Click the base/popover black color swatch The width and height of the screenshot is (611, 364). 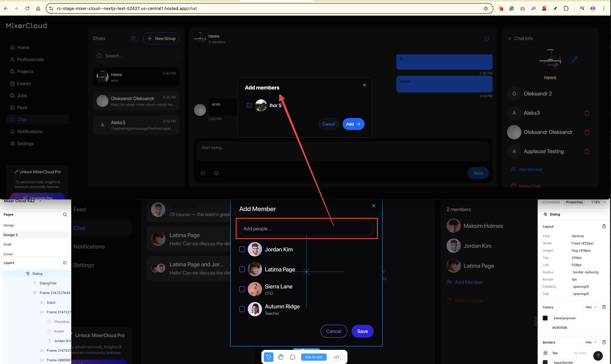[545, 318]
